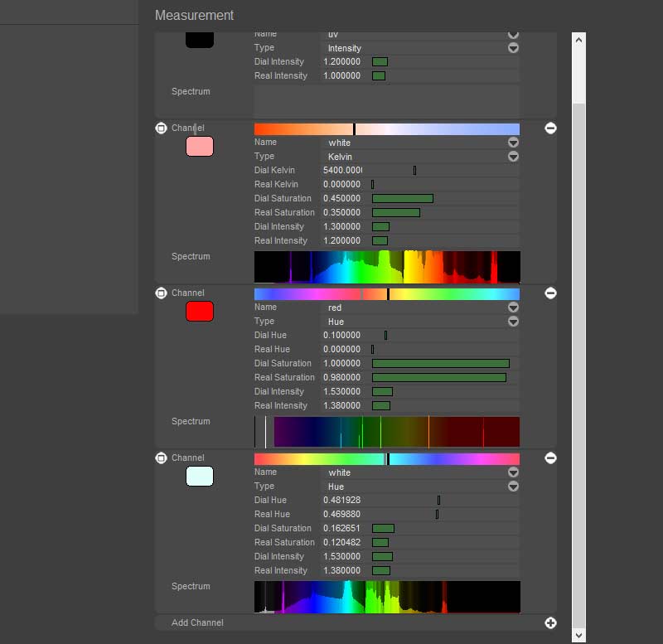The width and height of the screenshot is (663, 644).
Task: Click the Real Kelvin slider marker
Action: tap(372, 184)
